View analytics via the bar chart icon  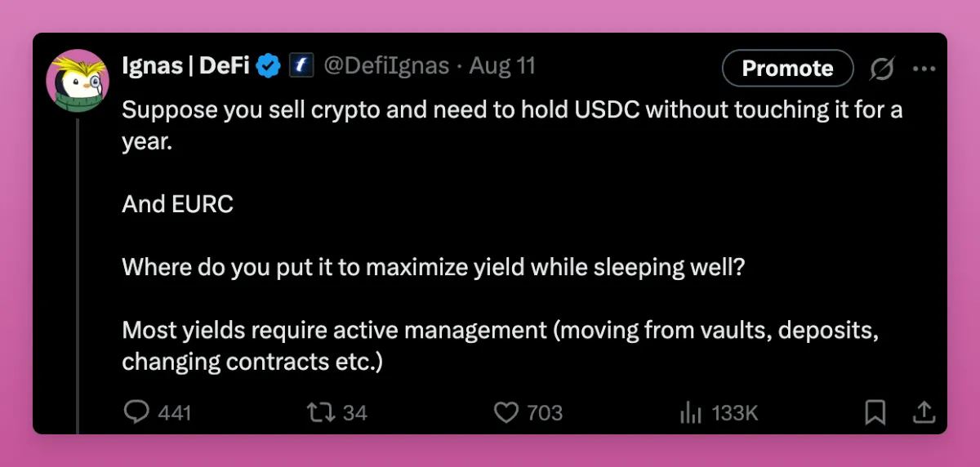pos(690,413)
